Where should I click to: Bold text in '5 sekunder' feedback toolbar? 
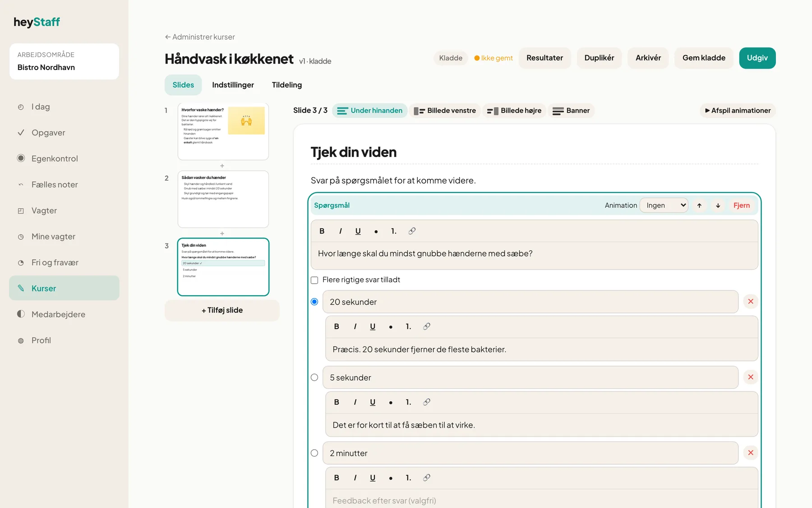tap(337, 402)
